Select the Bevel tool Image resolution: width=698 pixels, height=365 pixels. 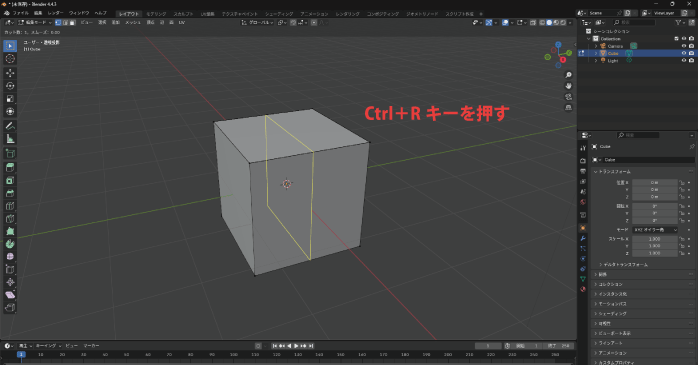pos(10,193)
